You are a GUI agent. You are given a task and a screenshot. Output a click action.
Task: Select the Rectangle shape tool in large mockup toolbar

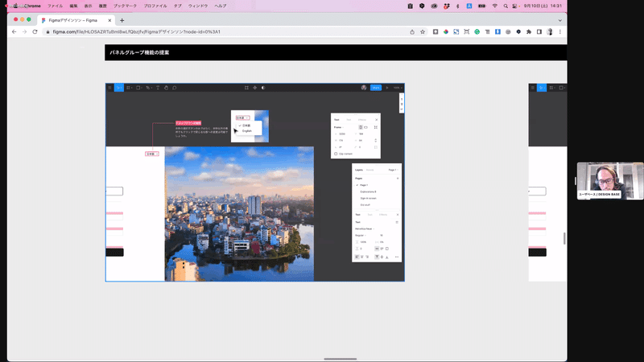click(x=138, y=88)
